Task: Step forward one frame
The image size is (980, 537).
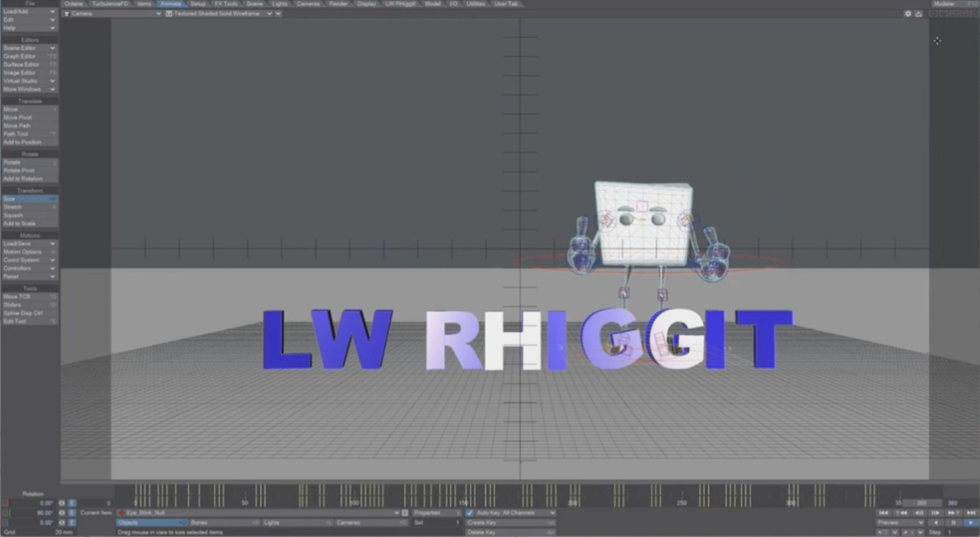Action: (x=935, y=513)
